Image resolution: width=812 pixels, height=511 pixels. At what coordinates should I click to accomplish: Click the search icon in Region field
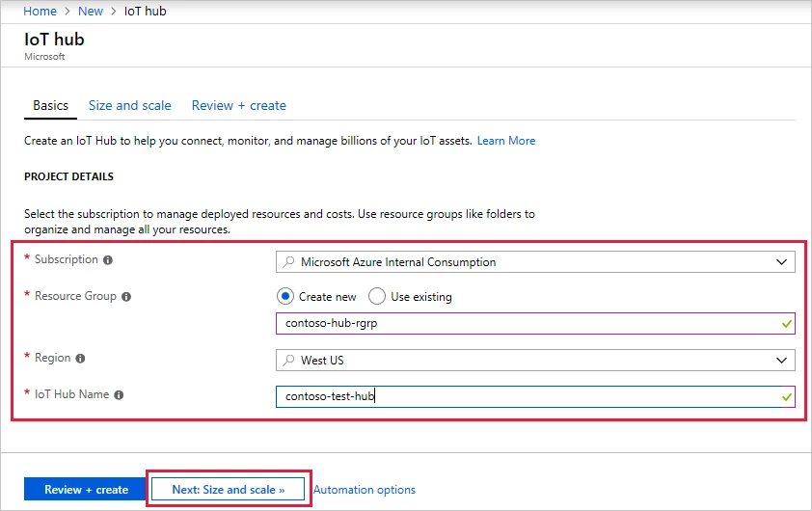pos(288,360)
